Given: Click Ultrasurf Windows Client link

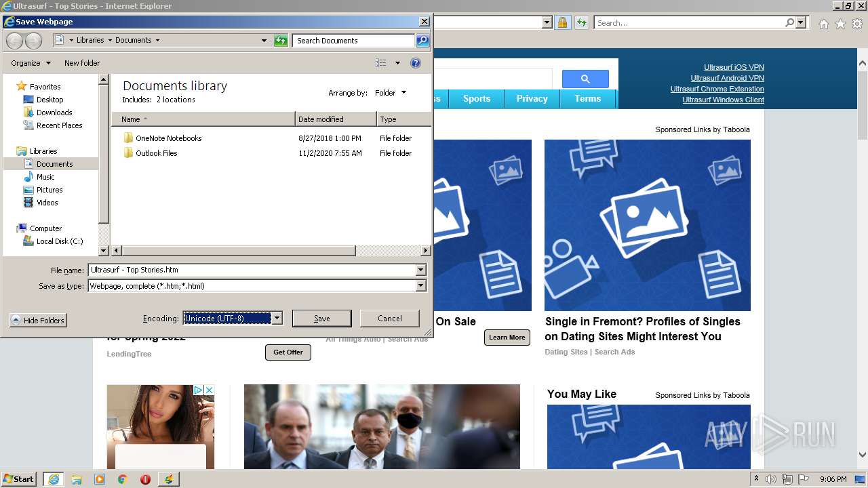Looking at the screenshot, I should [723, 100].
